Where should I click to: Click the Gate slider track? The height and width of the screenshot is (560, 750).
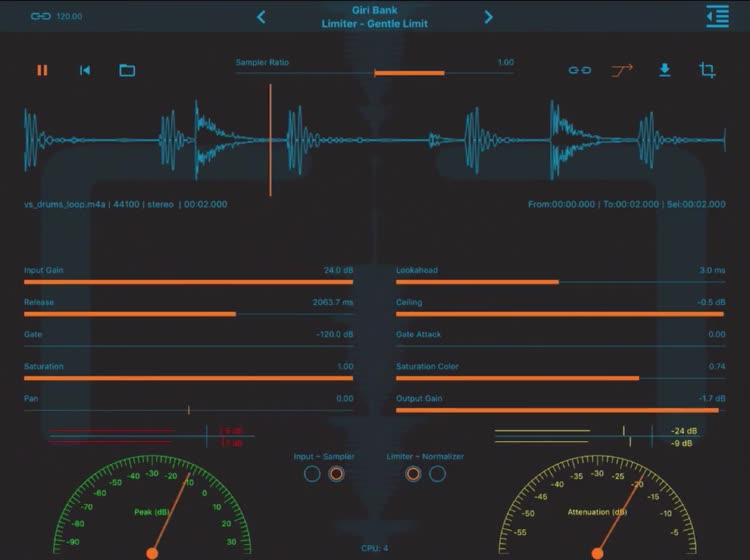coord(188,346)
